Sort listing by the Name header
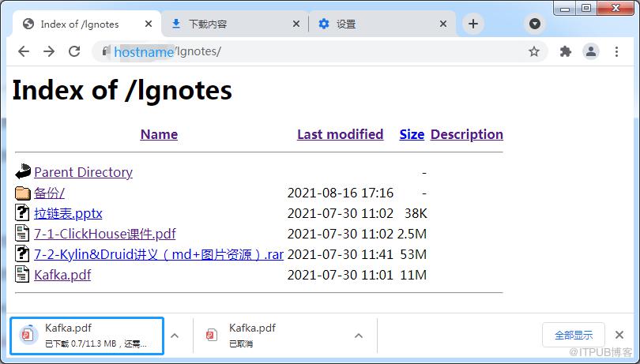640x364 pixels. click(x=159, y=134)
